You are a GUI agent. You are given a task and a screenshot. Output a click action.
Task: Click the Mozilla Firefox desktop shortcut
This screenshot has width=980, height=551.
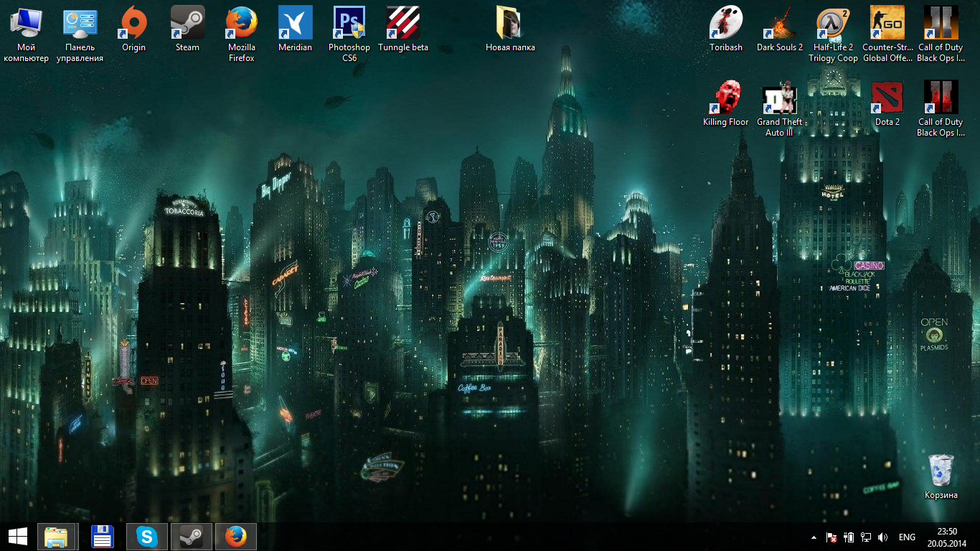242,34
